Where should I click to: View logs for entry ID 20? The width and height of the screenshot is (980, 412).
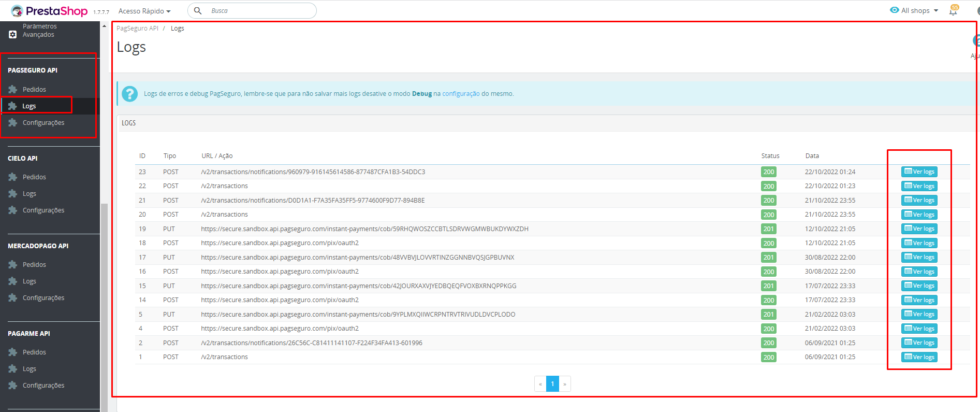(x=919, y=215)
